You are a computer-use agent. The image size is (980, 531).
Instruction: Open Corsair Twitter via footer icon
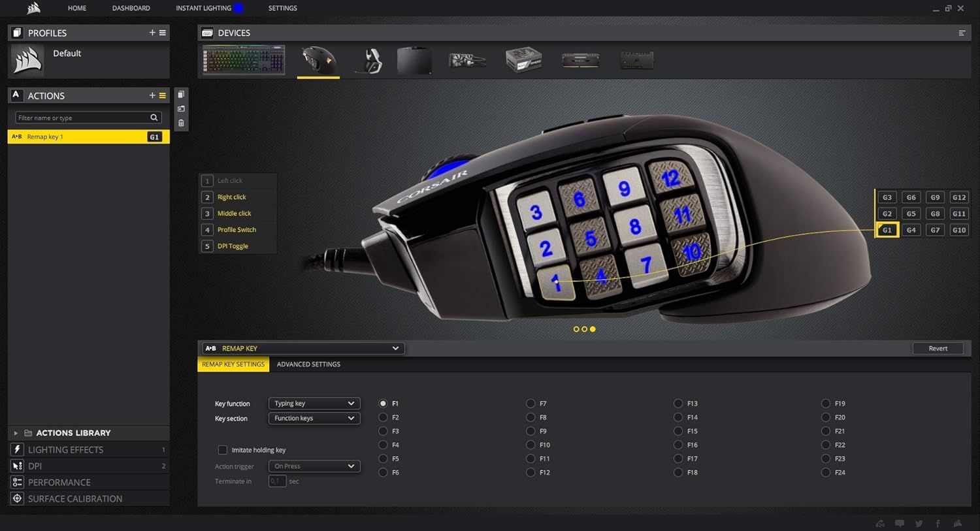click(920, 523)
